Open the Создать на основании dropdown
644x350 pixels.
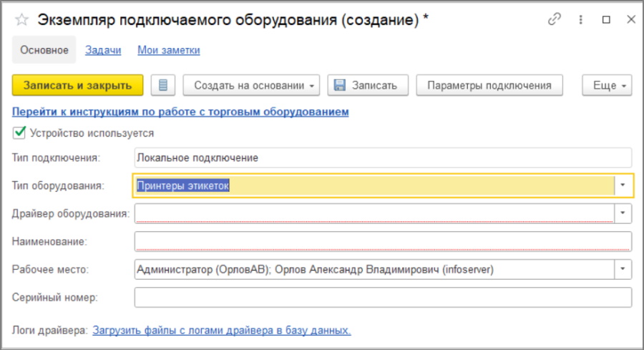click(x=251, y=85)
